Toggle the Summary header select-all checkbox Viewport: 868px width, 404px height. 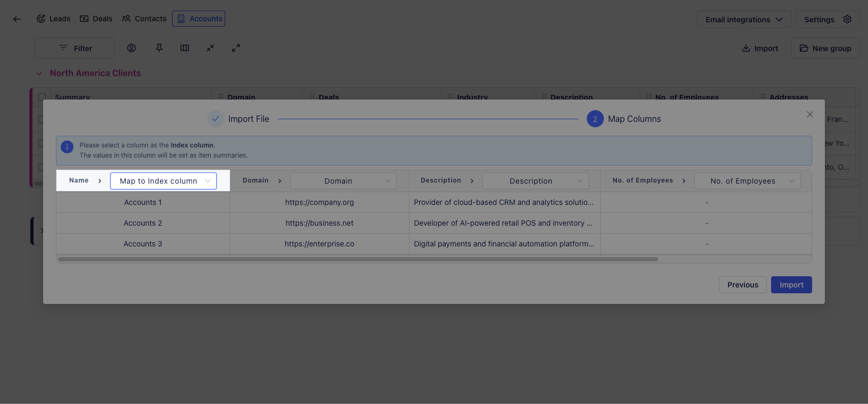click(42, 97)
